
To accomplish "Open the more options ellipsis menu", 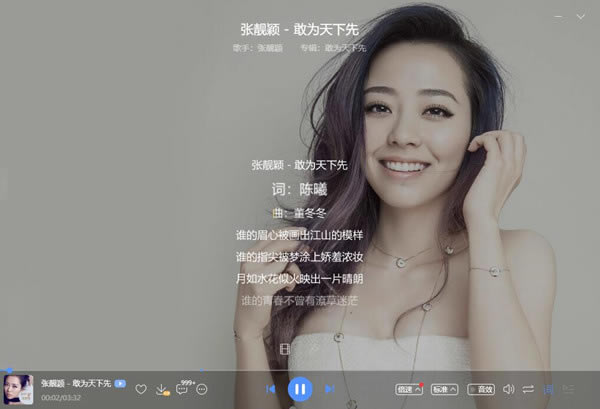I will click(202, 389).
